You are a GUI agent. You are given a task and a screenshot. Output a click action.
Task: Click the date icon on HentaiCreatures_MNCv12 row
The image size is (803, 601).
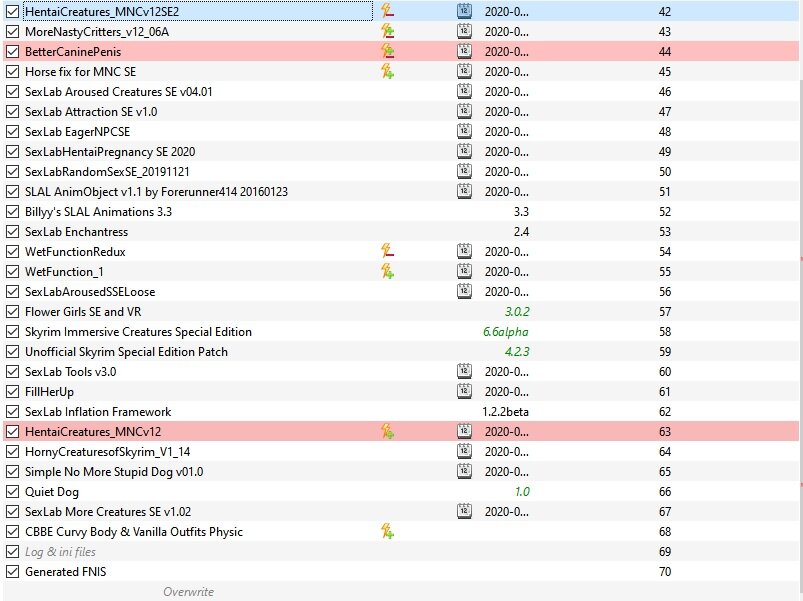464,431
